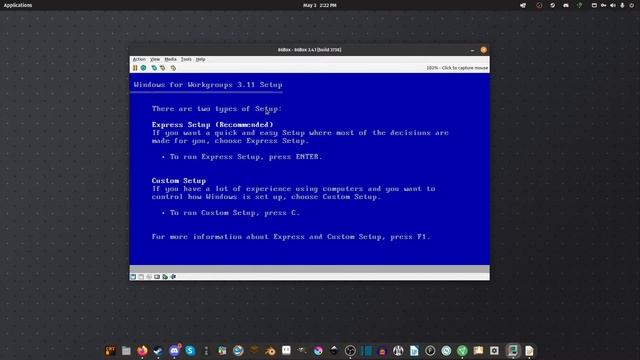Open the CRT terminal icon in dock
Viewport: 640px width, 360px height.
coord(110,351)
